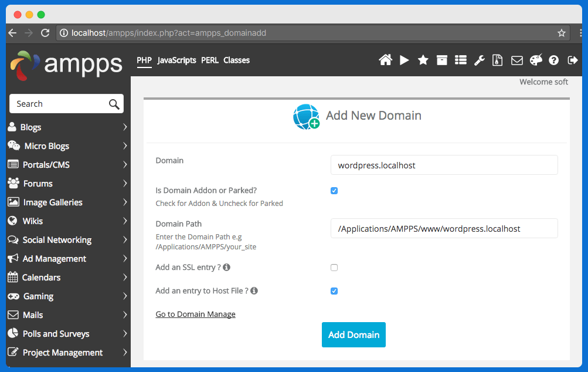Open the zipped file backups icon

(x=498, y=60)
